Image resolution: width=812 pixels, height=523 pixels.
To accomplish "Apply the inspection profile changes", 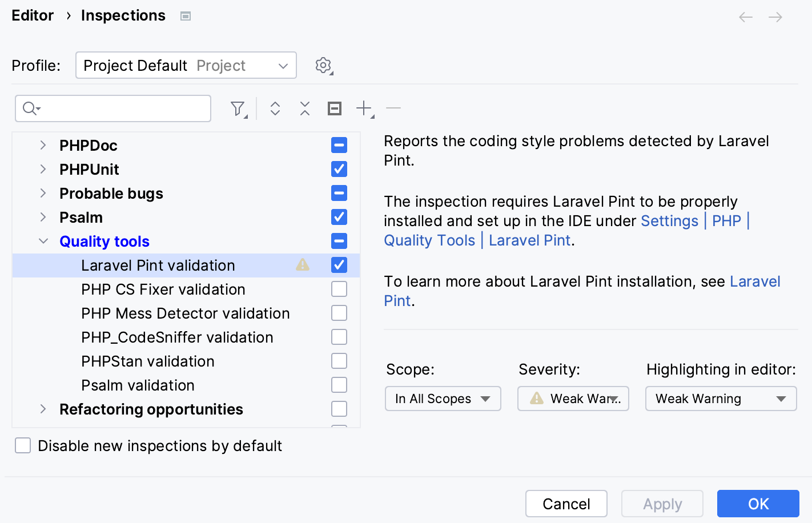I will pos(662,504).
